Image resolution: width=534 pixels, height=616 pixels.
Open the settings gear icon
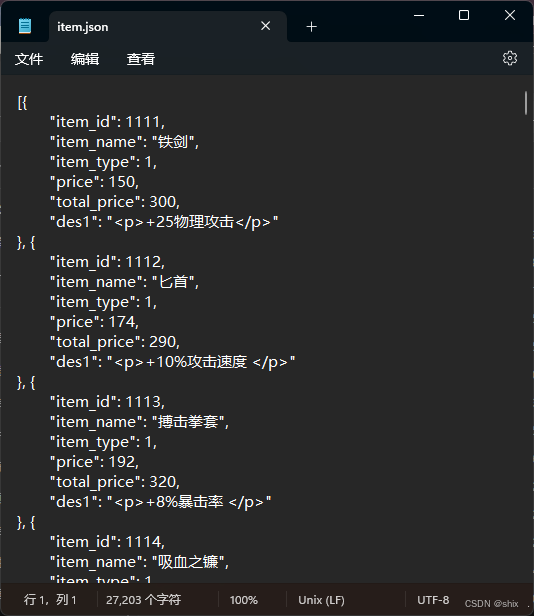(x=510, y=58)
